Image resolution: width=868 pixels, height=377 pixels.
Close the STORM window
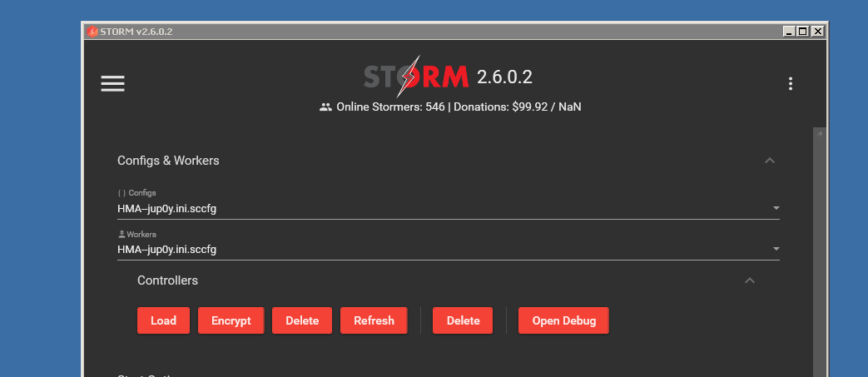click(x=817, y=32)
